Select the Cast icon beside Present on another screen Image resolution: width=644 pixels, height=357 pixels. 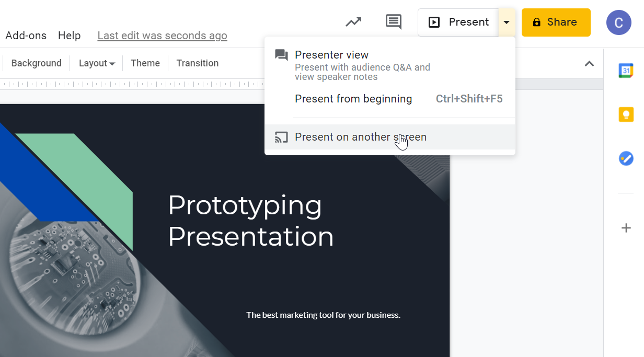(x=281, y=137)
